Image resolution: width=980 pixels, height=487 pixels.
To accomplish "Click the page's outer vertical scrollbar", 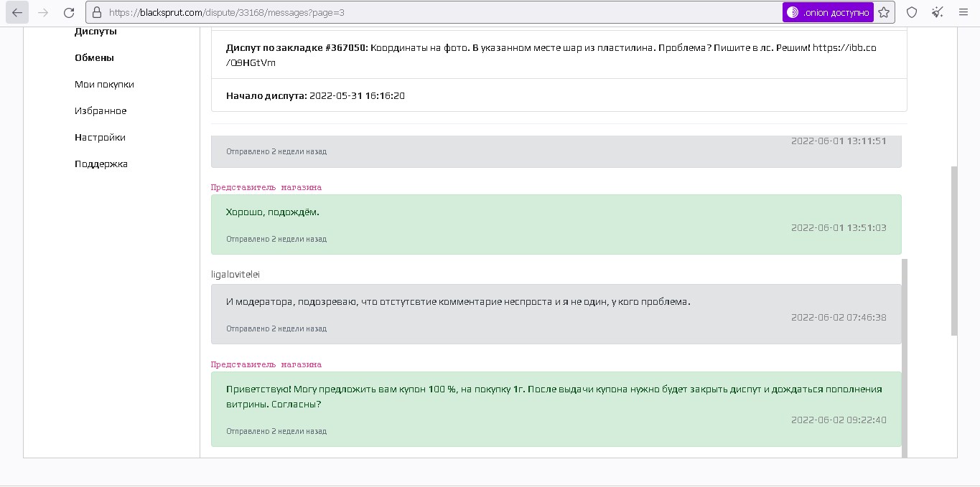I will (954, 251).
